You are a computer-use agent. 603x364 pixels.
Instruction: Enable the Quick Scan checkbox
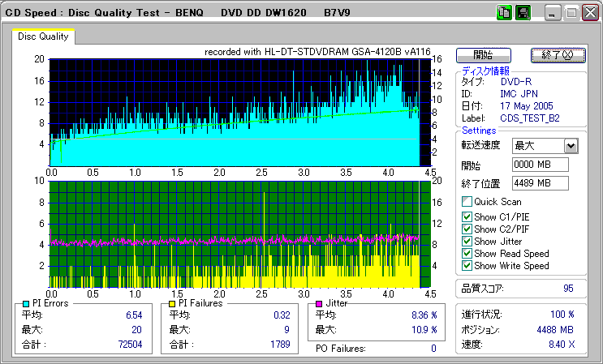tap(467, 202)
